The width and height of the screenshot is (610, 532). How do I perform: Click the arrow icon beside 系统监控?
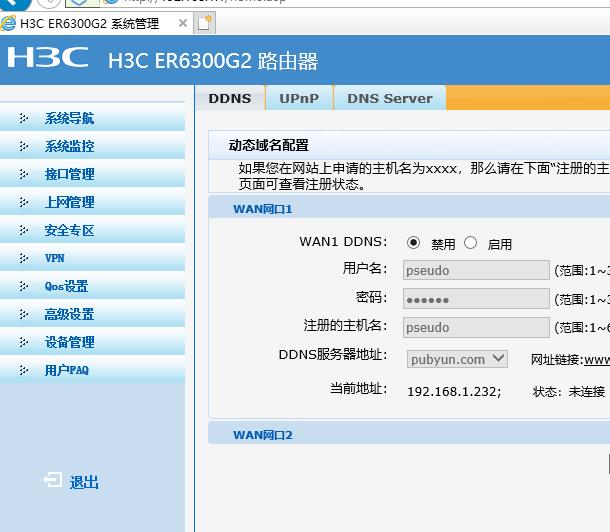(24, 146)
